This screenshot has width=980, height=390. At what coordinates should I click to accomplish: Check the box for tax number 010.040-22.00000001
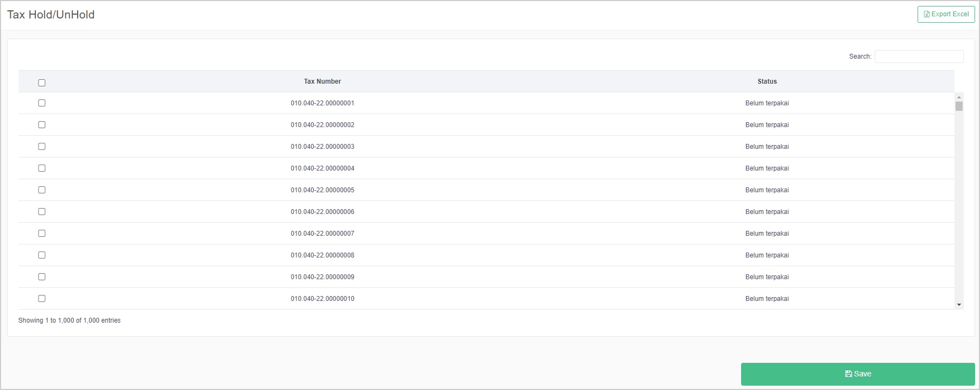pyautogui.click(x=42, y=103)
